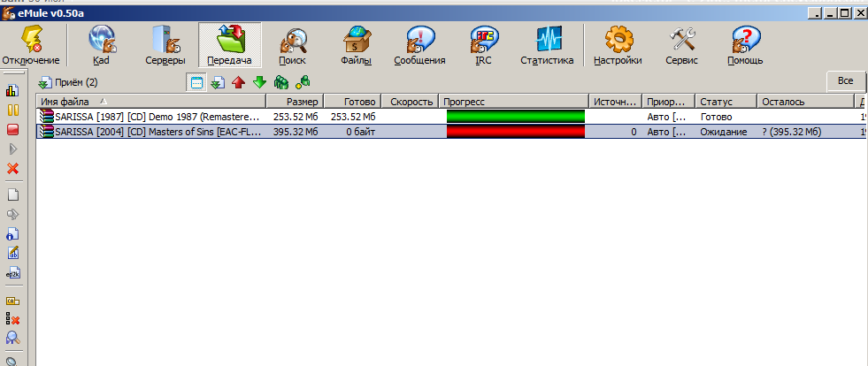The width and height of the screenshot is (868, 366).
Task: Show the on-queue clients view
Action: [281, 83]
